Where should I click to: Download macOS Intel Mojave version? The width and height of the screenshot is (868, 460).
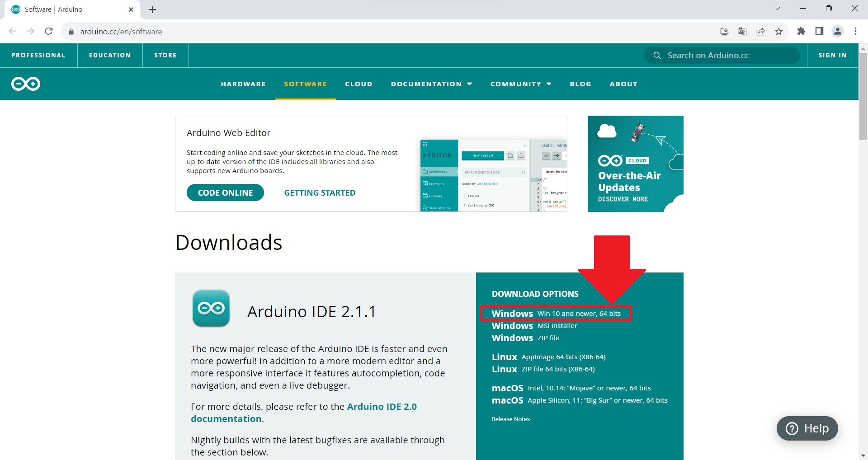(x=571, y=388)
